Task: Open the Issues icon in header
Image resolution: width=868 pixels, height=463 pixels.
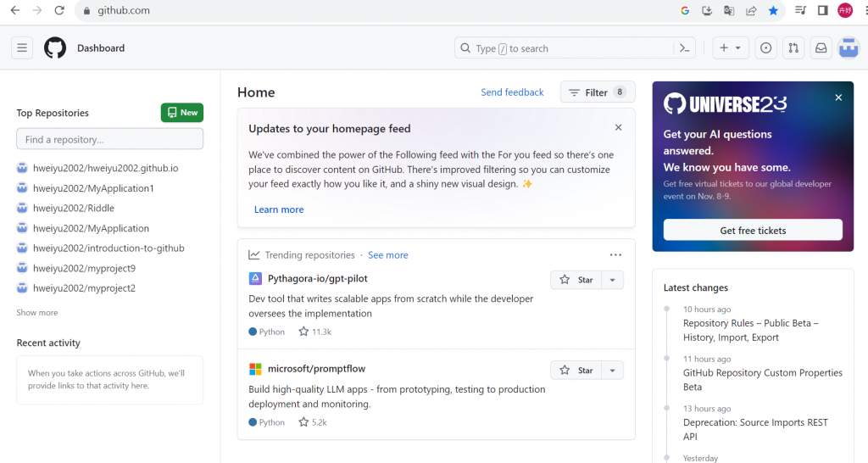Action: (x=765, y=48)
